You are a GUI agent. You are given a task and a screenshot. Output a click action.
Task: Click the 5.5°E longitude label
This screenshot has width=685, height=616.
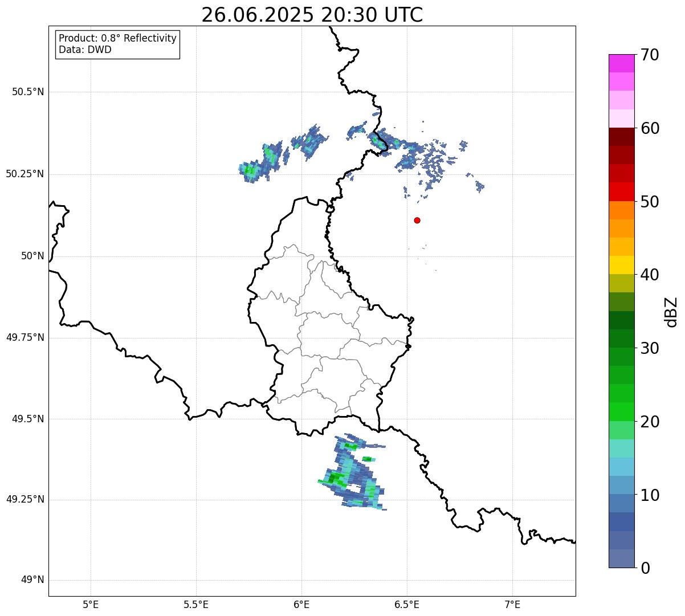tap(196, 605)
